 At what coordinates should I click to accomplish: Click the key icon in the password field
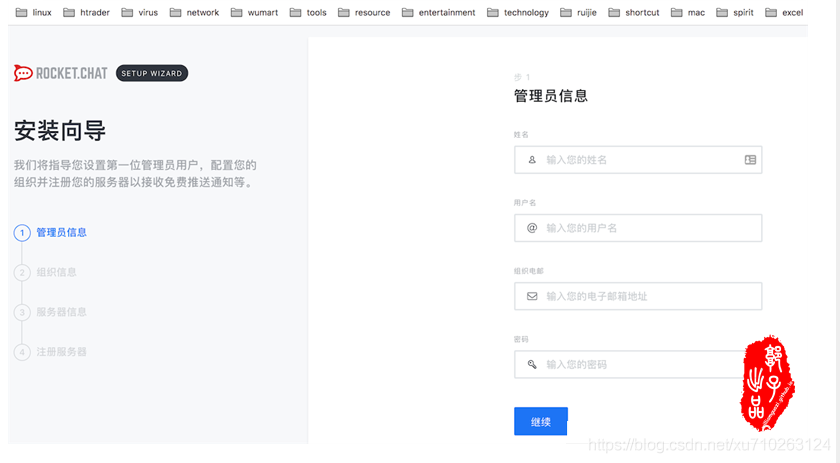(532, 364)
